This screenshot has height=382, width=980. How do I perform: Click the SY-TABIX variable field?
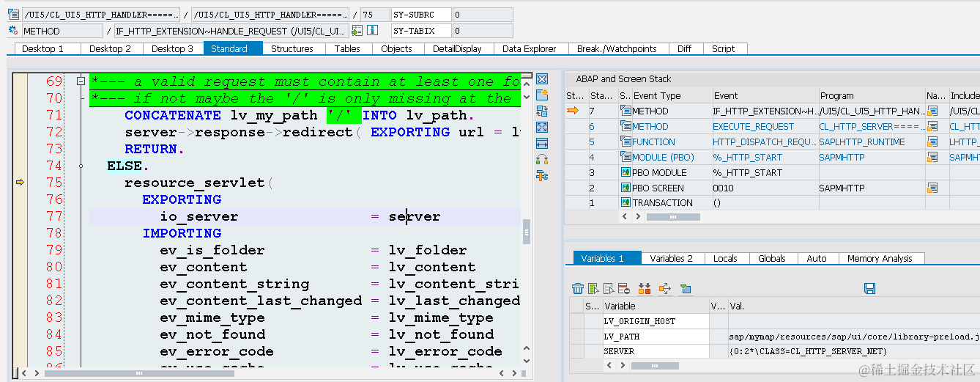coord(421,31)
